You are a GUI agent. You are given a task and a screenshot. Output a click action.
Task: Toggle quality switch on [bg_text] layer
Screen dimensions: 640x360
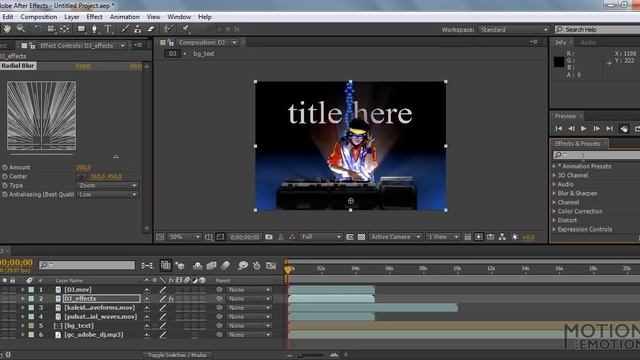point(163,326)
